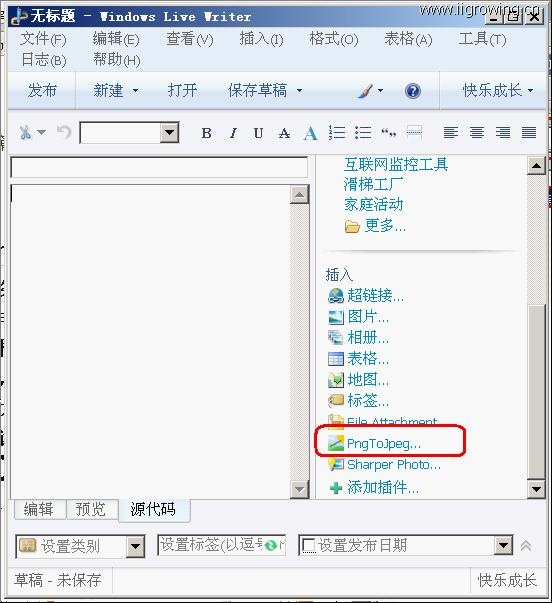Enable the 设置发布日期 checkbox
Screen dimensions: 552x603
click(308, 545)
